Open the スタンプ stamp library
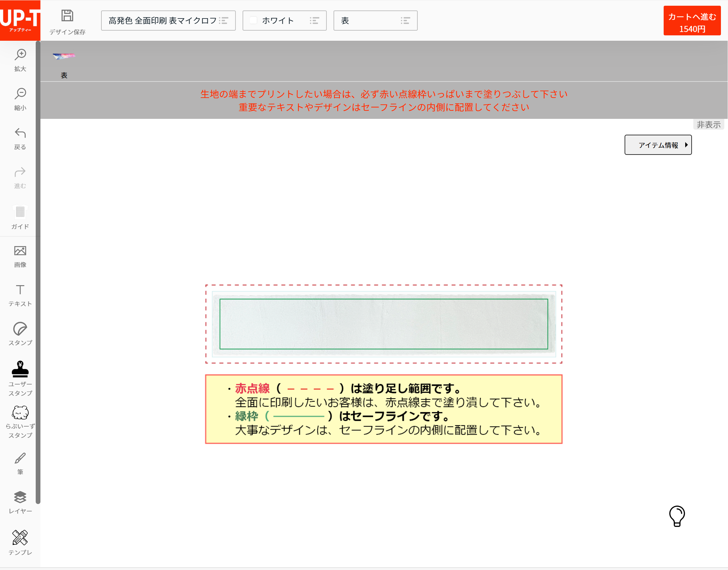The width and height of the screenshot is (728, 570). pyautogui.click(x=20, y=334)
